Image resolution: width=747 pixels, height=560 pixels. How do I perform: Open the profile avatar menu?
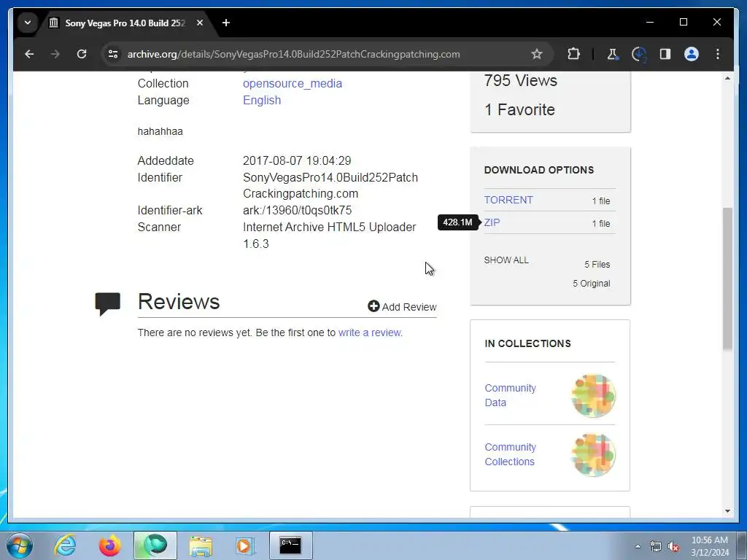click(x=692, y=54)
